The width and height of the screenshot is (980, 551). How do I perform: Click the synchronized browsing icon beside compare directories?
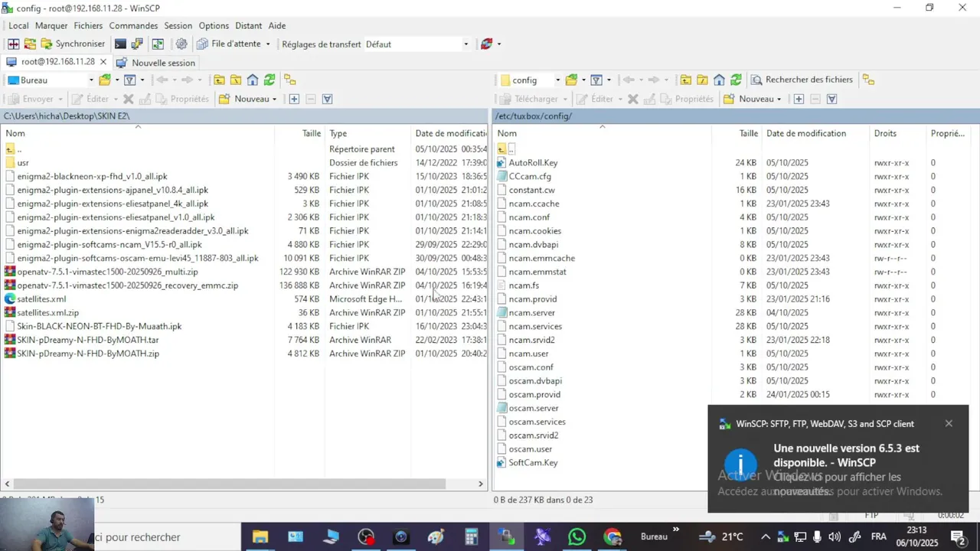[30, 44]
